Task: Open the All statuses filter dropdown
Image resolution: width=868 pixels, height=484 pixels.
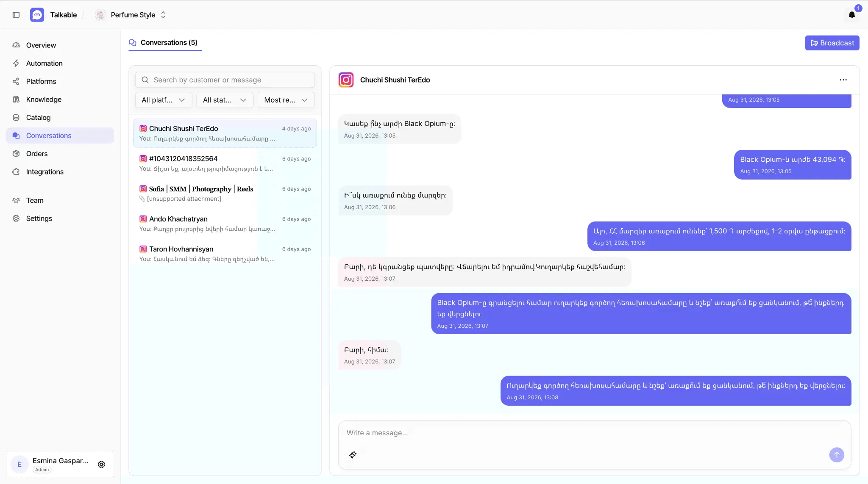Action: tap(225, 100)
